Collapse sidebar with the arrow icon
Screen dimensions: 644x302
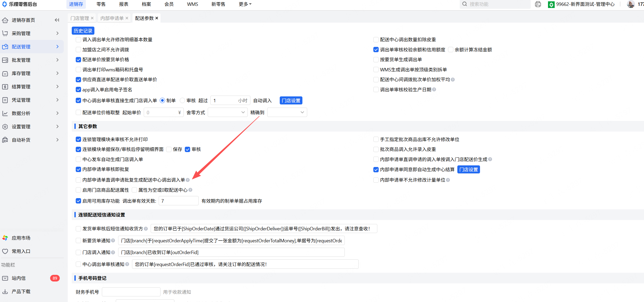point(57,20)
